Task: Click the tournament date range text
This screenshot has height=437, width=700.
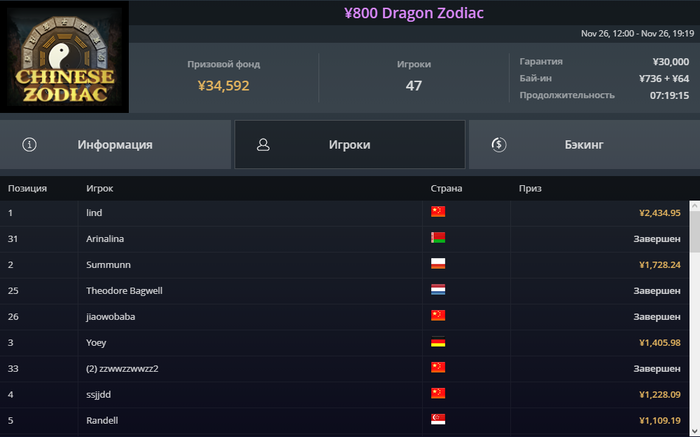Action: [638, 33]
